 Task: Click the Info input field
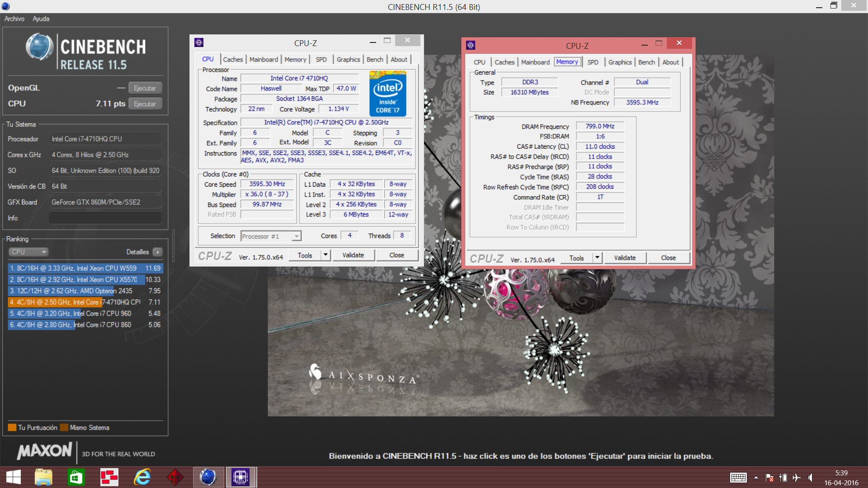[105, 218]
